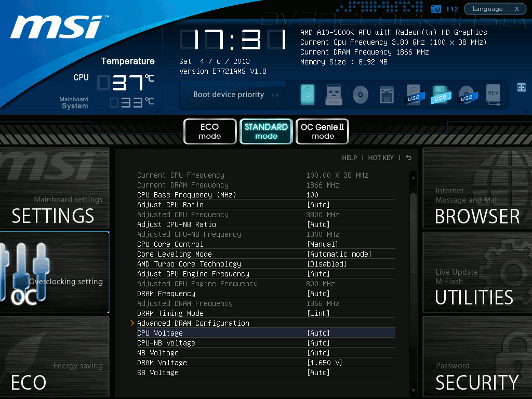532x399 pixels.
Task: Click the settings list scrollbar up arrow
Action: [x=413, y=177]
